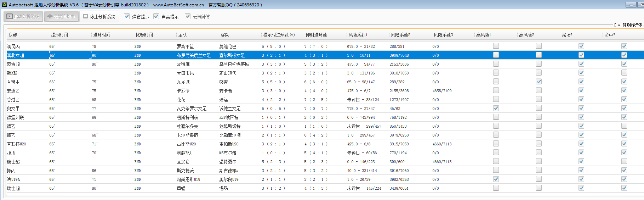Toggle the 云端计算 checkbox

(x=188, y=16)
